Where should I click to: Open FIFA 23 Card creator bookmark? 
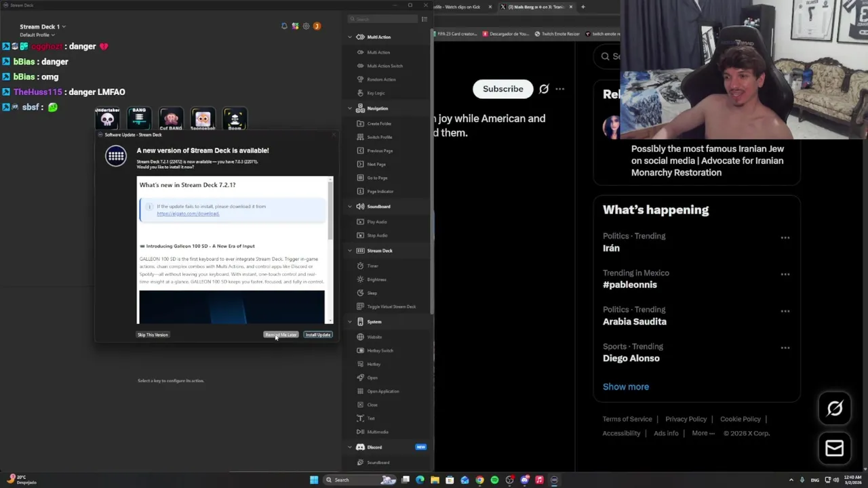(x=455, y=34)
